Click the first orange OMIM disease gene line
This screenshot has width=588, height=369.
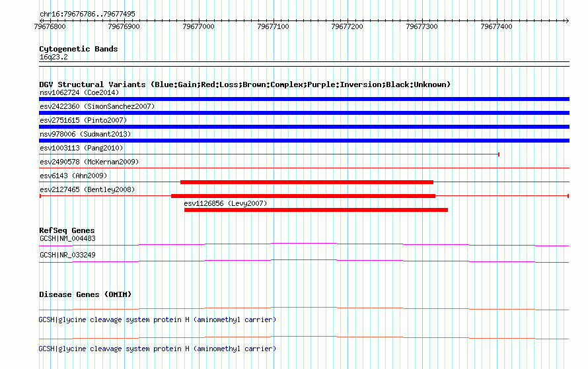pyautogui.click(x=304, y=309)
